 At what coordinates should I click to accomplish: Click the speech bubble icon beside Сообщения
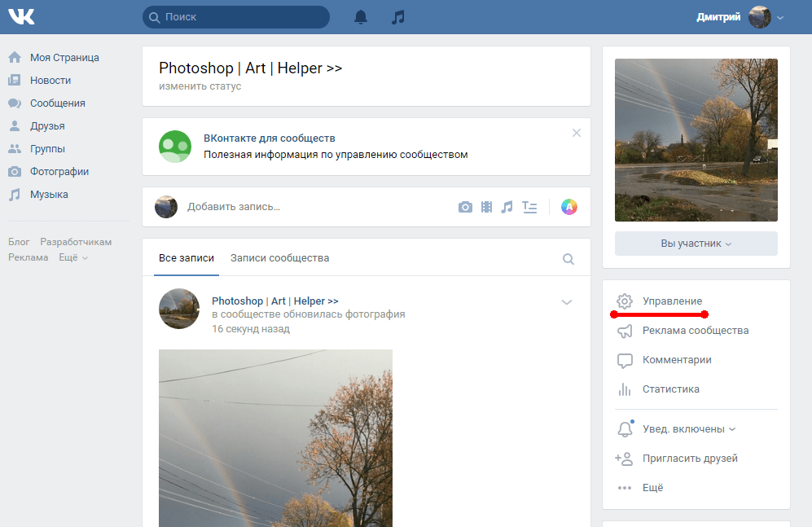point(15,103)
